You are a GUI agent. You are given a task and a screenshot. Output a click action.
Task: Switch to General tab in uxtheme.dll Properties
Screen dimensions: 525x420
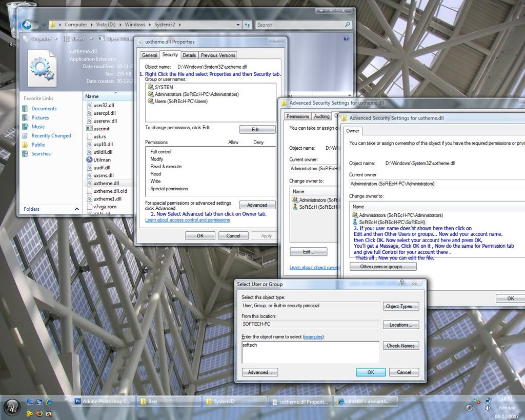[149, 55]
